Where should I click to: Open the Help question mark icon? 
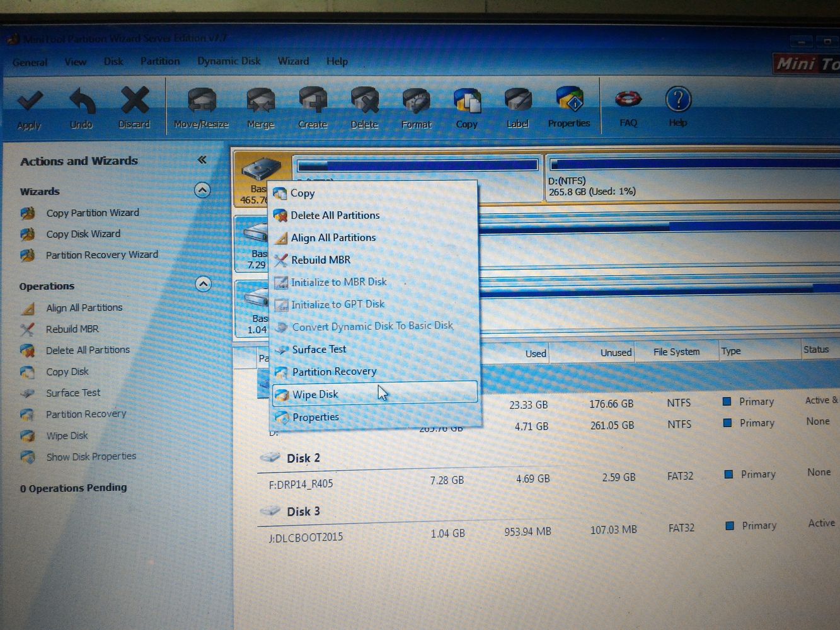click(x=678, y=99)
